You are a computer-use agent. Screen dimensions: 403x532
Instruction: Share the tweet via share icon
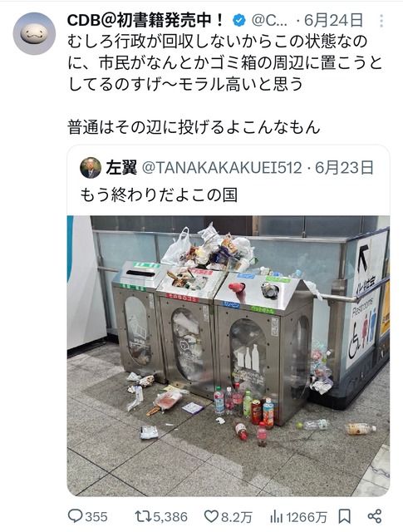tap(375, 516)
